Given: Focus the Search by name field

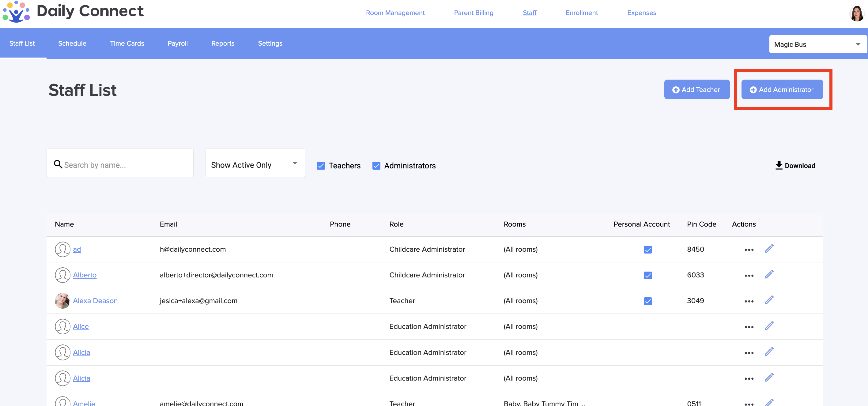Looking at the screenshot, I should click(x=125, y=165).
